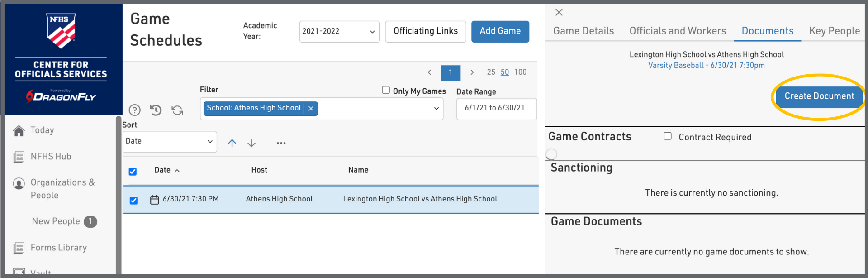Open the Academic Year dropdown
The height and width of the screenshot is (278, 868).
click(339, 31)
